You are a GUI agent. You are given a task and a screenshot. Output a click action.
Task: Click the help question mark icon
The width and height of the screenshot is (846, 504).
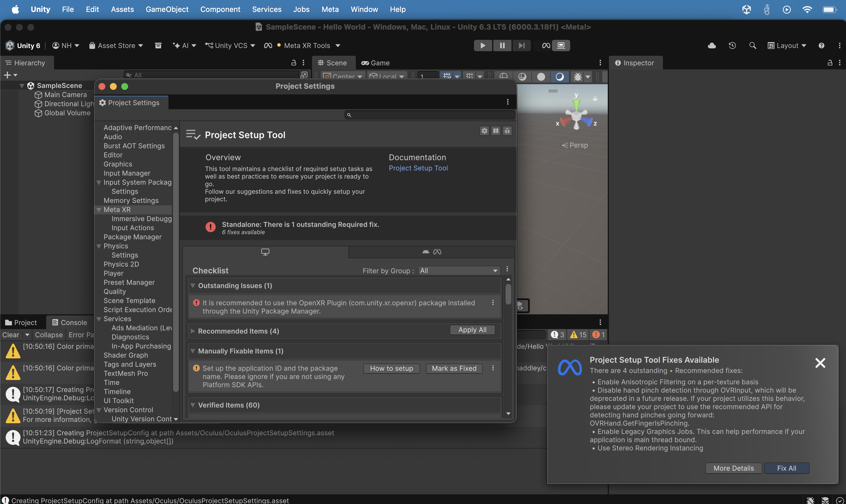point(821,46)
